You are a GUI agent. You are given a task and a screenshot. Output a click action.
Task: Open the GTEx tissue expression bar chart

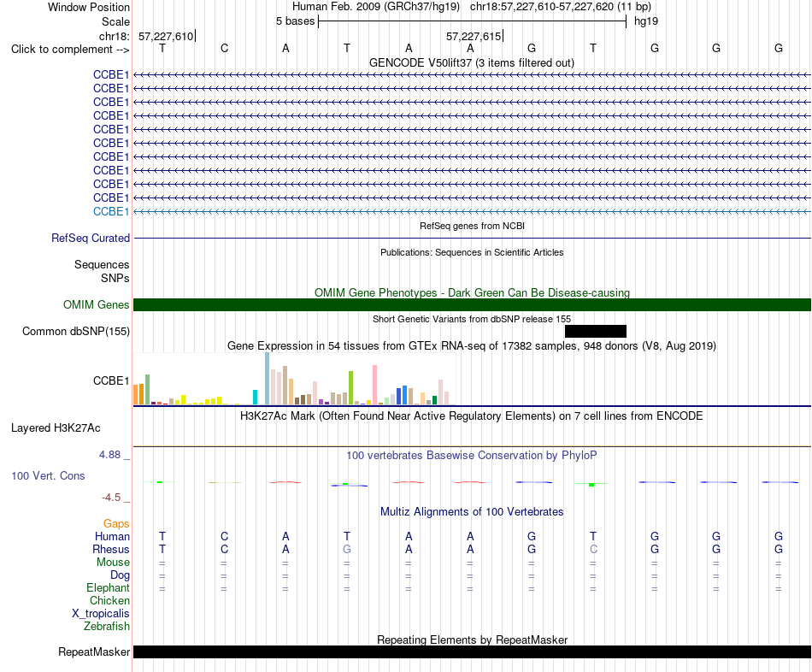(294, 379)
